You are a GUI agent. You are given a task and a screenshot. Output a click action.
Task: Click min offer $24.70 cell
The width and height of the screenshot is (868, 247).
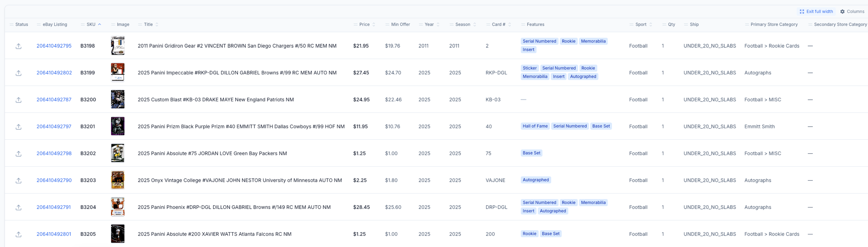pos(393,72)
